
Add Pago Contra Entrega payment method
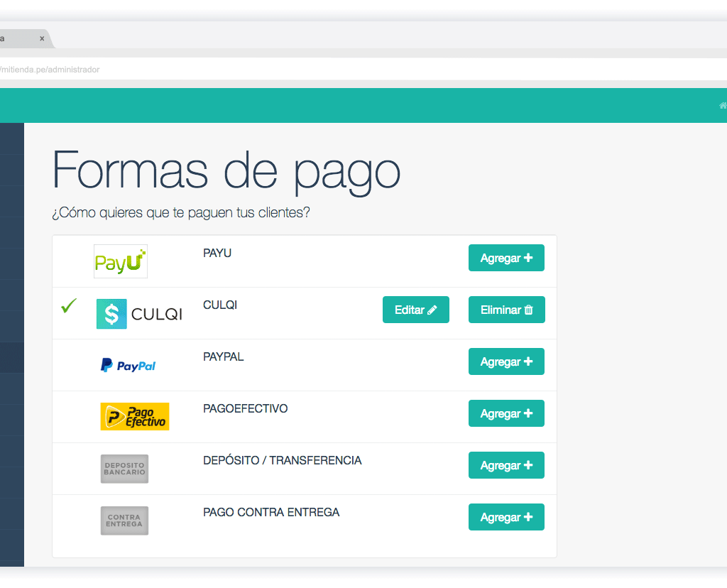(506, 518)
